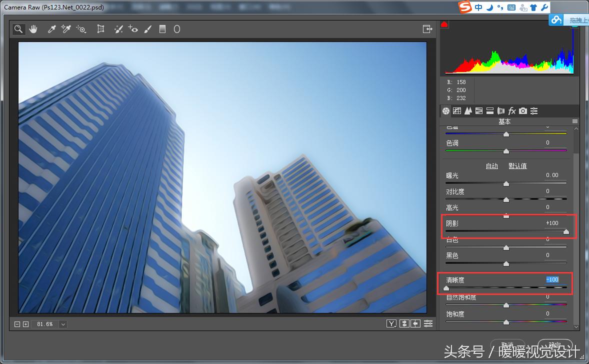The height and width of the screenshot is (364, 589).
Task: Select the Graduated Filter tool
Action: point(162,29)
